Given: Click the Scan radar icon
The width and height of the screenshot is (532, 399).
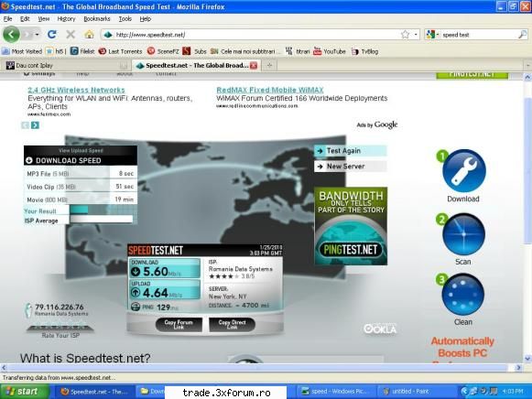Looking at the screenshot, I should coord(463,234).
